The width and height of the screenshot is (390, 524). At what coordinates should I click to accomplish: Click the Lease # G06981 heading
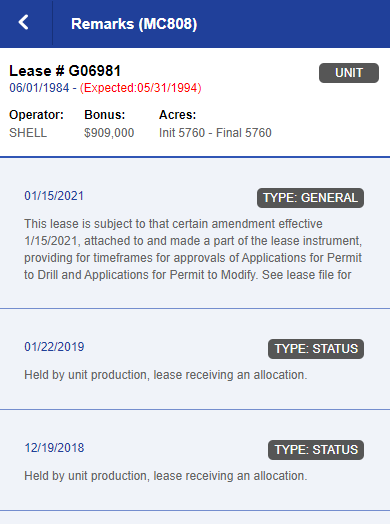(x=65, y=71)
